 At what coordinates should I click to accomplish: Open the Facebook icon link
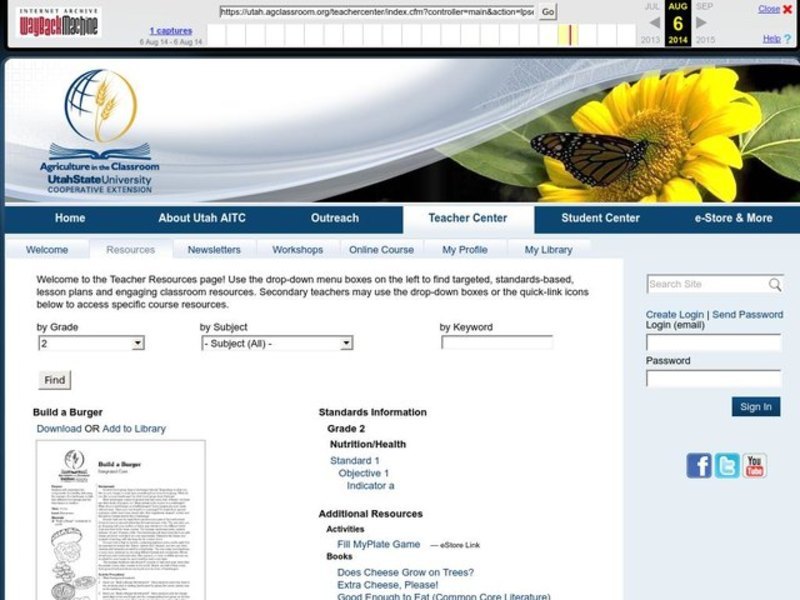[x=699, y=465]
